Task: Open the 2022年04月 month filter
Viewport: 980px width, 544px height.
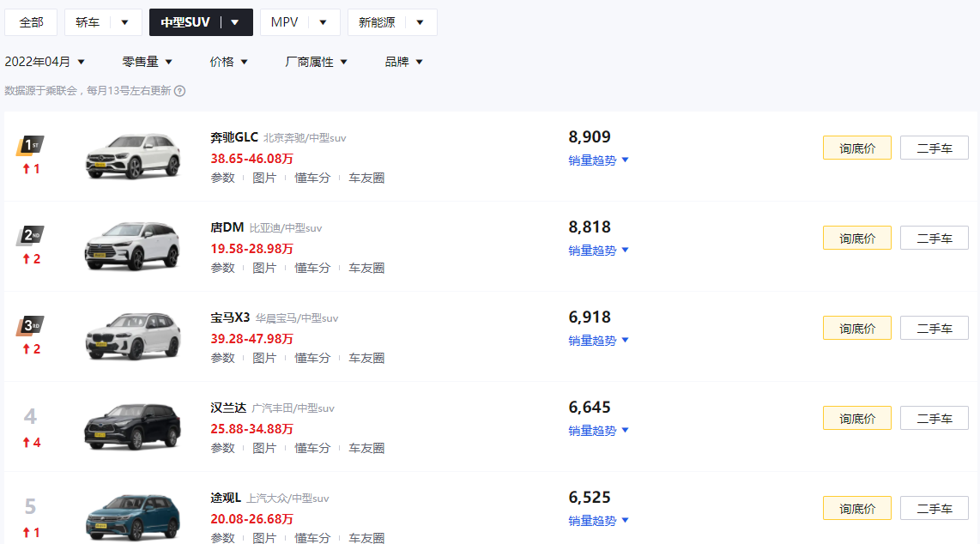Action: [45, 62]
